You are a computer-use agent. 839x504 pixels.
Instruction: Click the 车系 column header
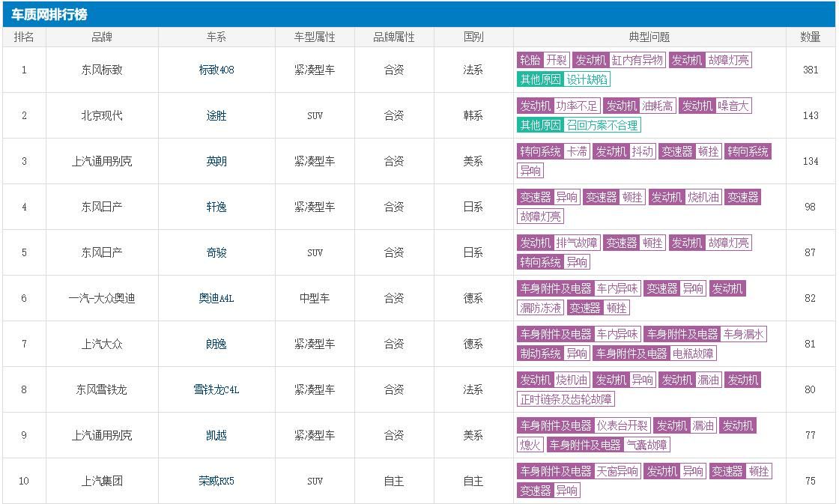(x=216, y=37)
